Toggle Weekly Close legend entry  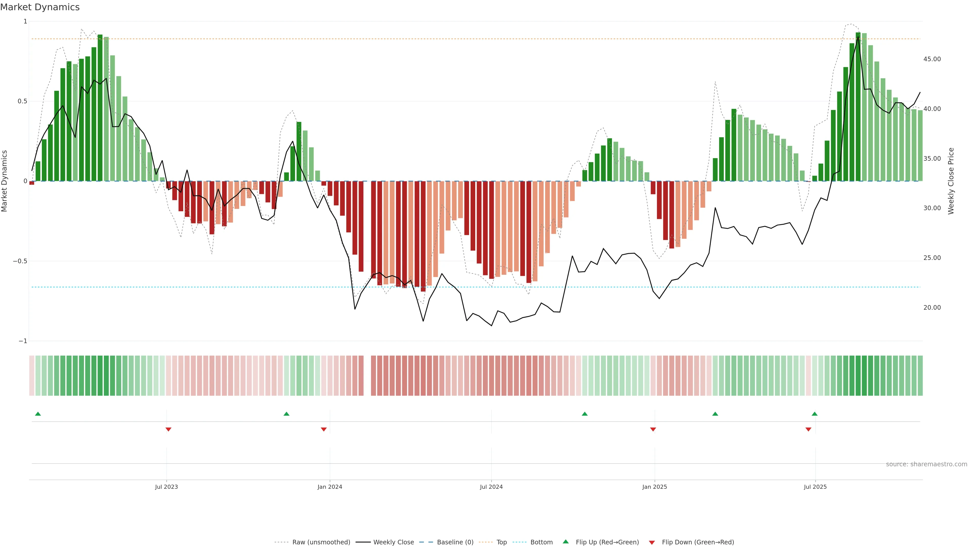pos(393,542)
